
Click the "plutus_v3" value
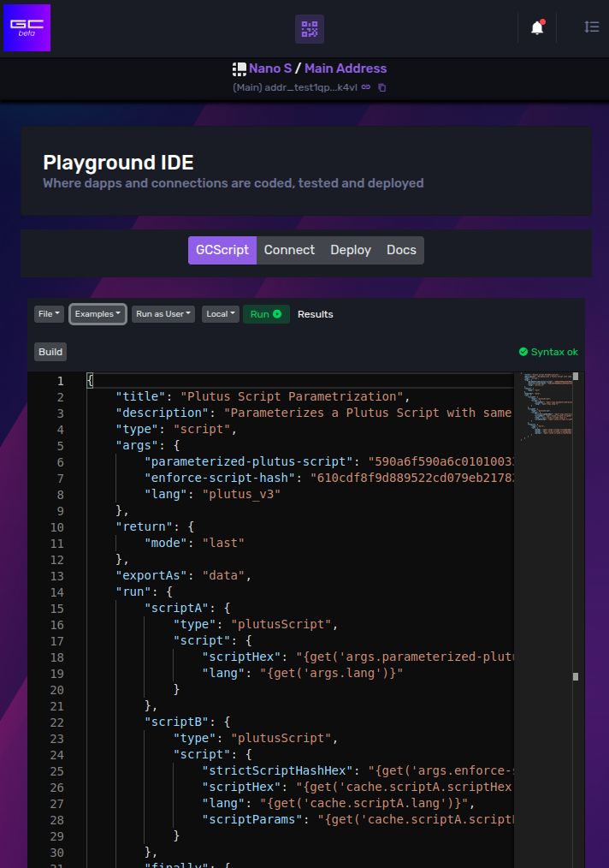(x=241, y=494)
